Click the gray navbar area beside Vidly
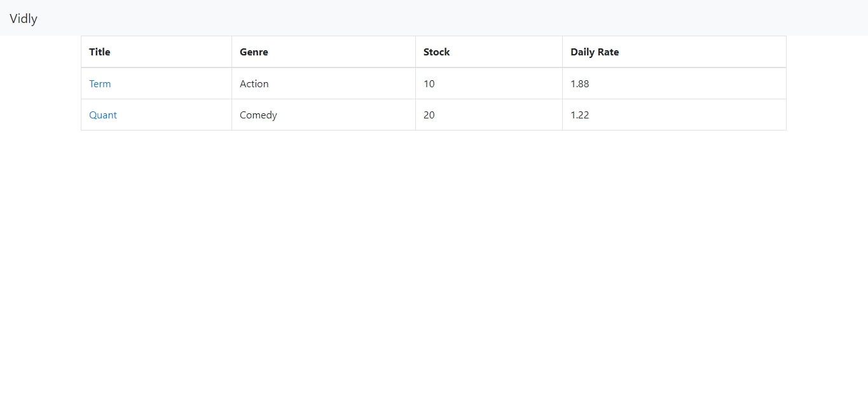This screenshot has width=868, height=396. coord(445,18)
